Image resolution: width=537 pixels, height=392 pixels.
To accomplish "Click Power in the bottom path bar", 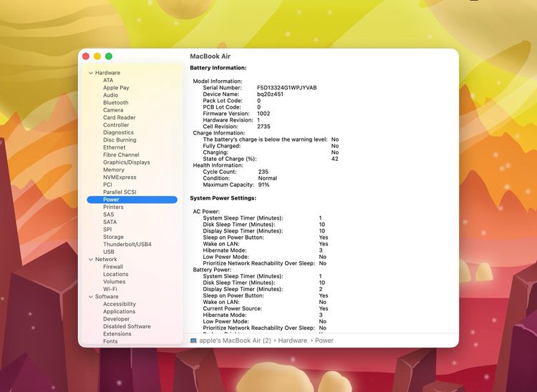I will pos(324,340).
